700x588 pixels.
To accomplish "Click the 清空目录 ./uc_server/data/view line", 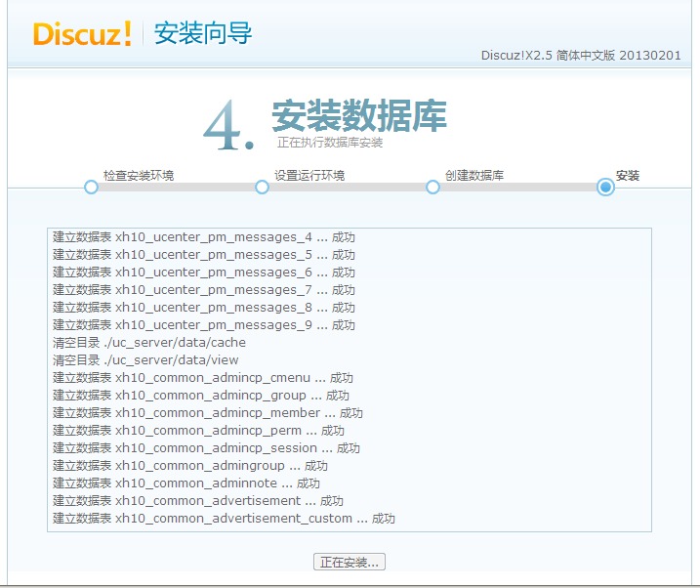I will (145, 359).
